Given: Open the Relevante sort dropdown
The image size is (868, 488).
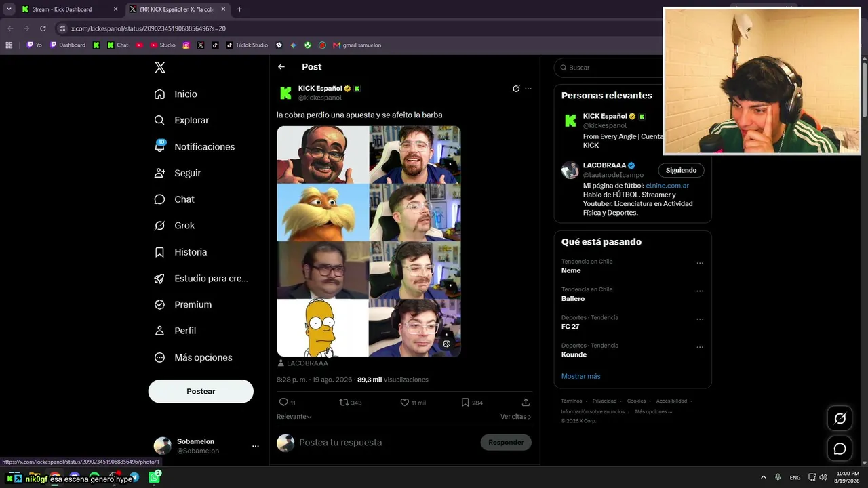Looking at the screenshot, I should 294,417.
